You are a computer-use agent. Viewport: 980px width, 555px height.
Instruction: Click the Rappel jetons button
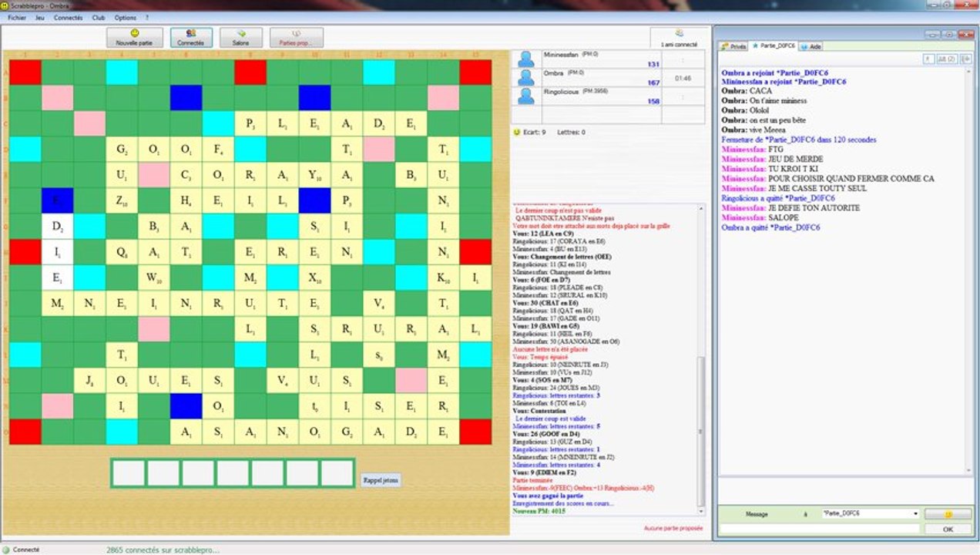point(381,480)
